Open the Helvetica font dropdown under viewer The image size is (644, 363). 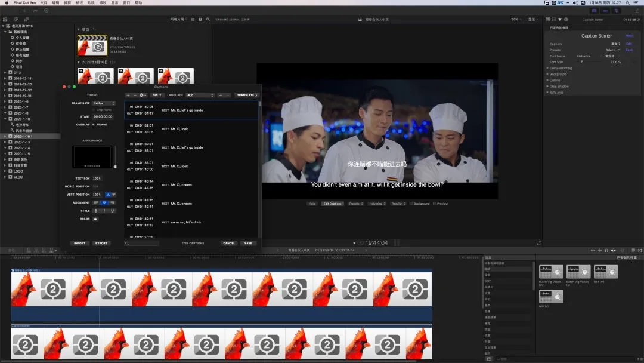(x=377, y=204)
